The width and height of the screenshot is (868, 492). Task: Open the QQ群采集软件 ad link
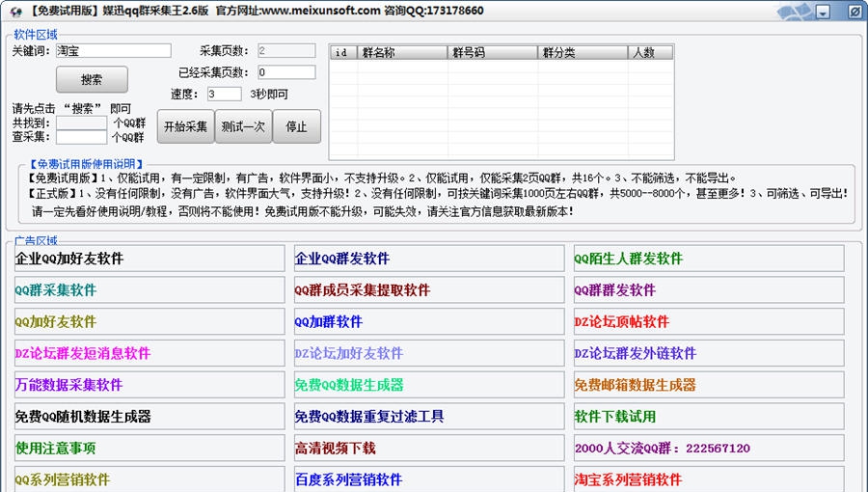pos(149,290)
